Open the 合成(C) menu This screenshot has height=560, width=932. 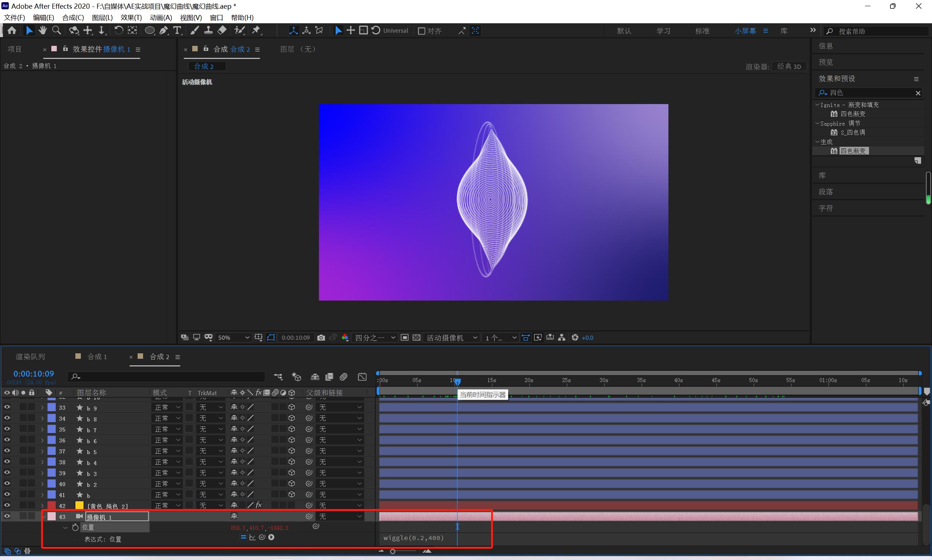pyautogui.click(x=73, y=18)
